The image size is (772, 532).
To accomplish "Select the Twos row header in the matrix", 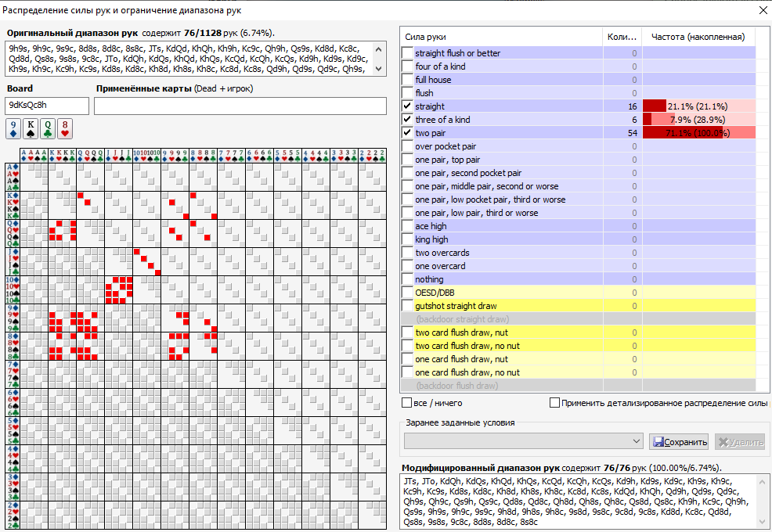I will [x=13, y=516].
